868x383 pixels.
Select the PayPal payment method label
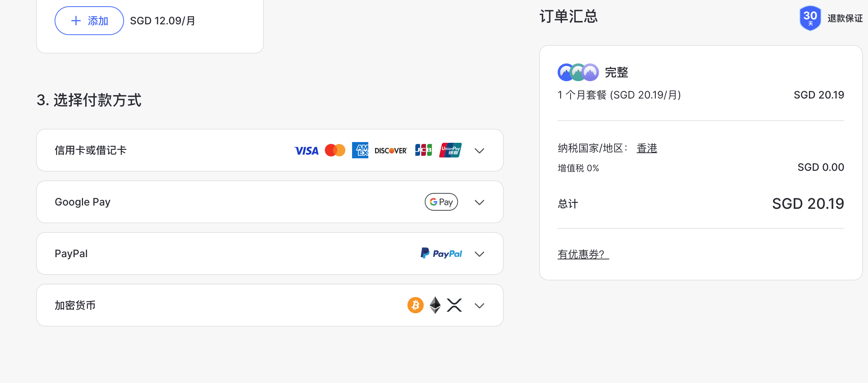click(x=71, y=253)
